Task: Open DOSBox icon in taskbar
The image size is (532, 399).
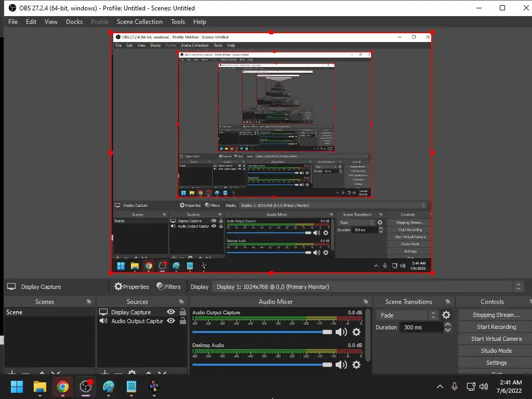Action: (x=154, y=387)
